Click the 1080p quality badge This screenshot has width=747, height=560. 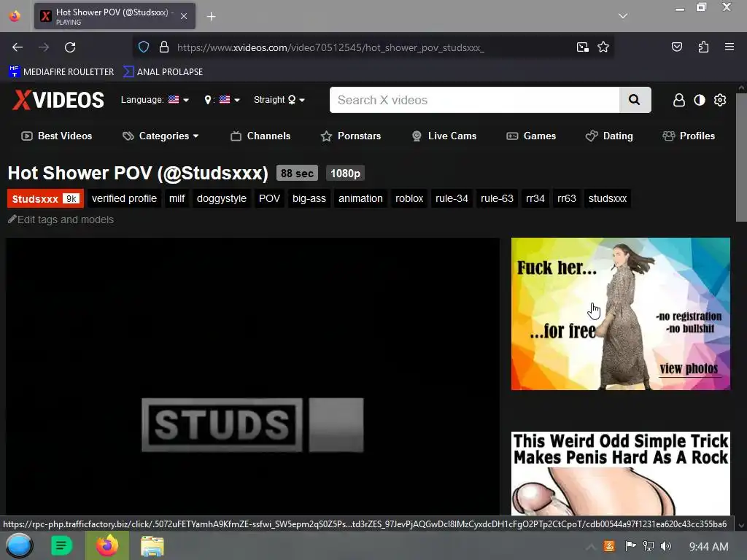pos(345,173)
